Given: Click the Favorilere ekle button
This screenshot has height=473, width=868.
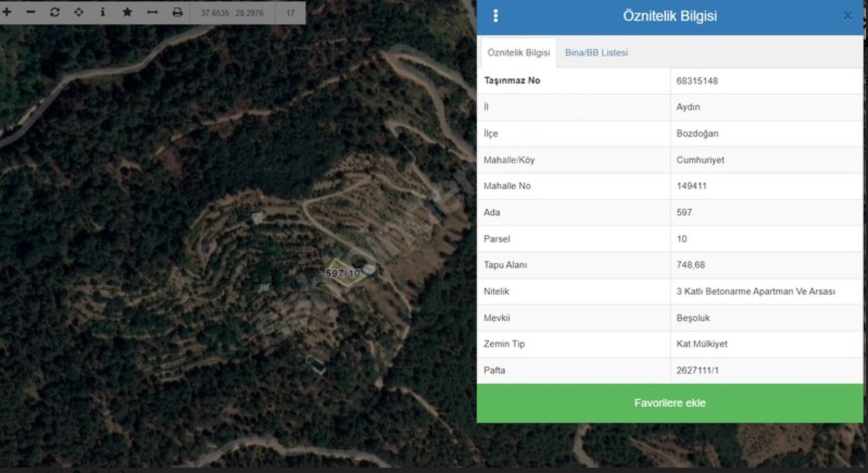Looking at the screenshot, I should point(670,403).
